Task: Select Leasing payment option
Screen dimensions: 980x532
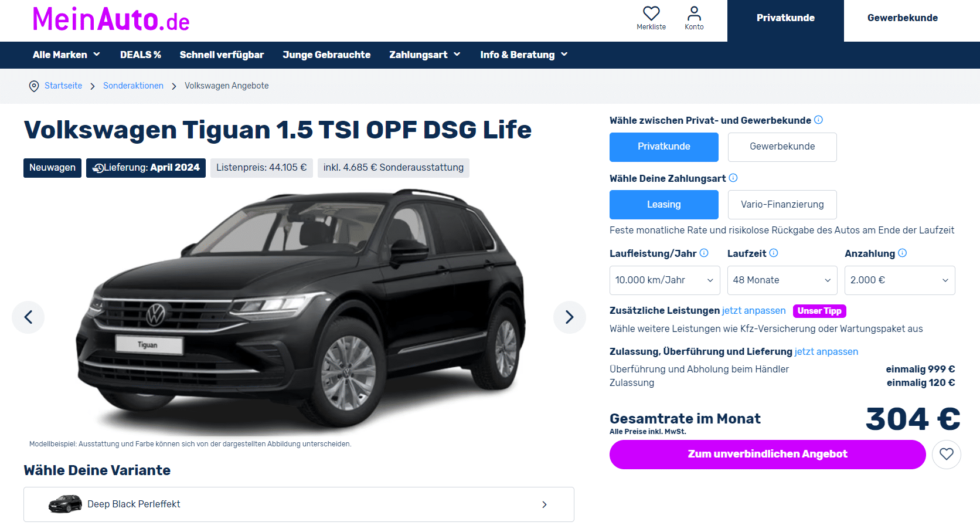Action: click(x=664, y=205)
